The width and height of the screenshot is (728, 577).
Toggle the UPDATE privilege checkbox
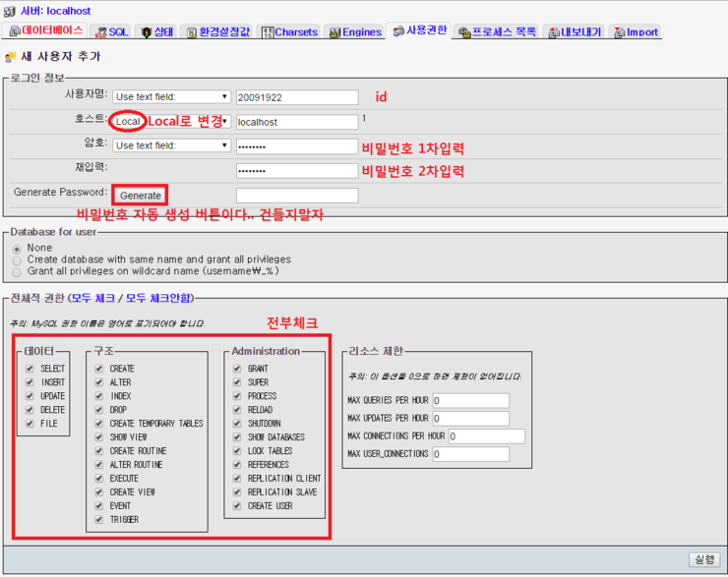click(30, 396)
